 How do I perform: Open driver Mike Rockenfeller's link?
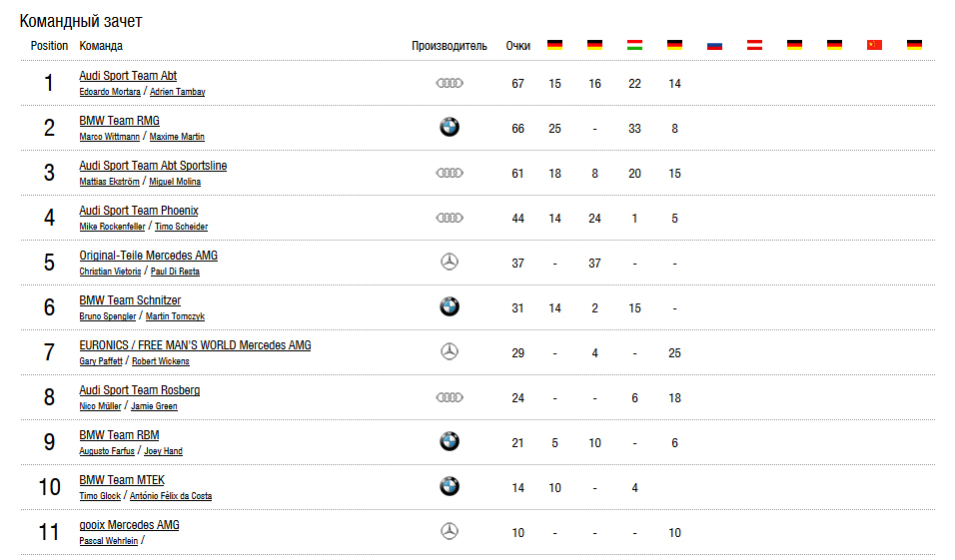(112, 227)
